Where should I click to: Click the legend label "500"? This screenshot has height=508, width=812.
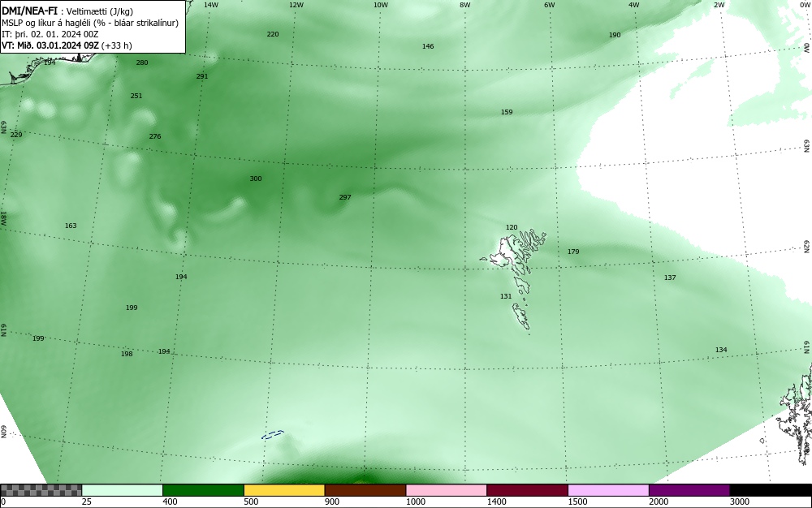click(251, 502)
